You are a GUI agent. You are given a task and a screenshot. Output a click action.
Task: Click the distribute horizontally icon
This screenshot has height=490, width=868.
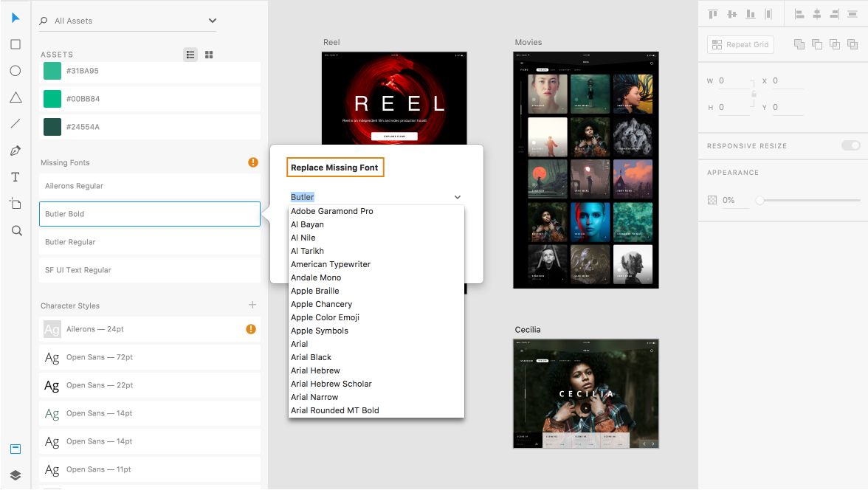pos(852,15)
